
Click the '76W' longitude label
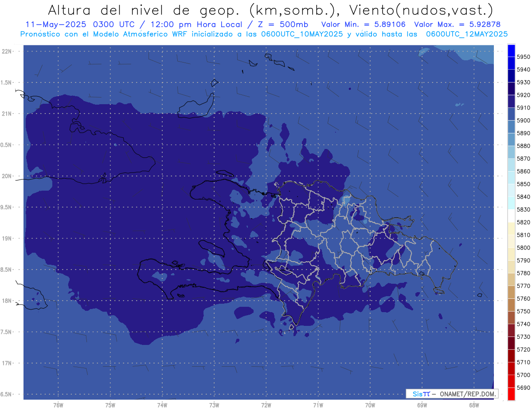(58, 405)
